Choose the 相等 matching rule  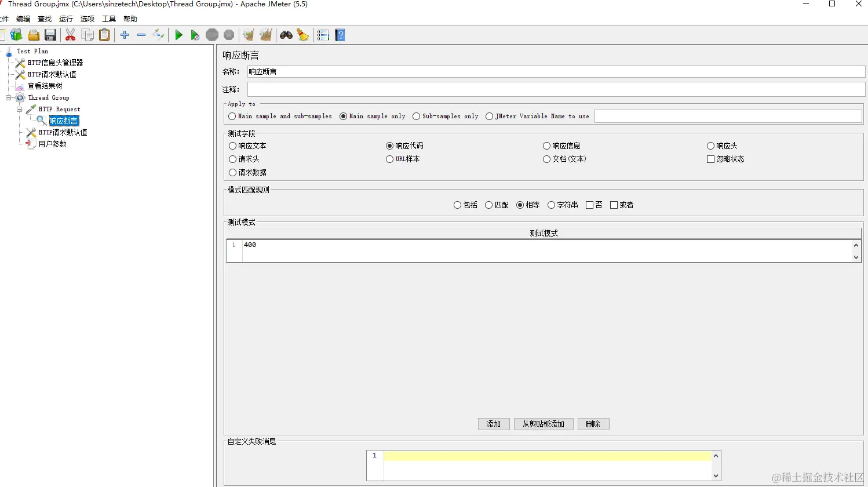(520, 205)
